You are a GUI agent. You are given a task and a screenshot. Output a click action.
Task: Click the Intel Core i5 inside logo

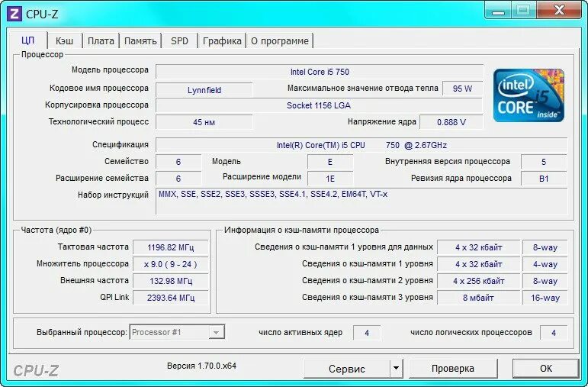(x=529, y=95)
